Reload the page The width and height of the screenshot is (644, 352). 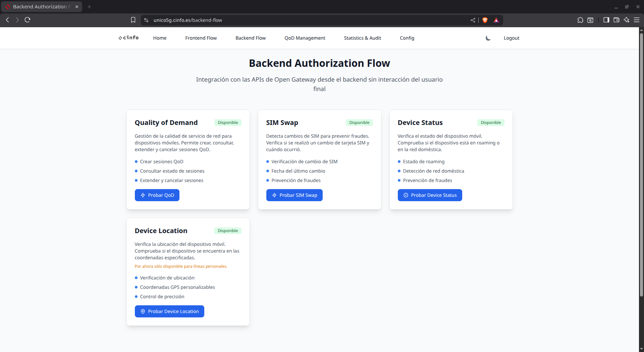coord(28,20)
